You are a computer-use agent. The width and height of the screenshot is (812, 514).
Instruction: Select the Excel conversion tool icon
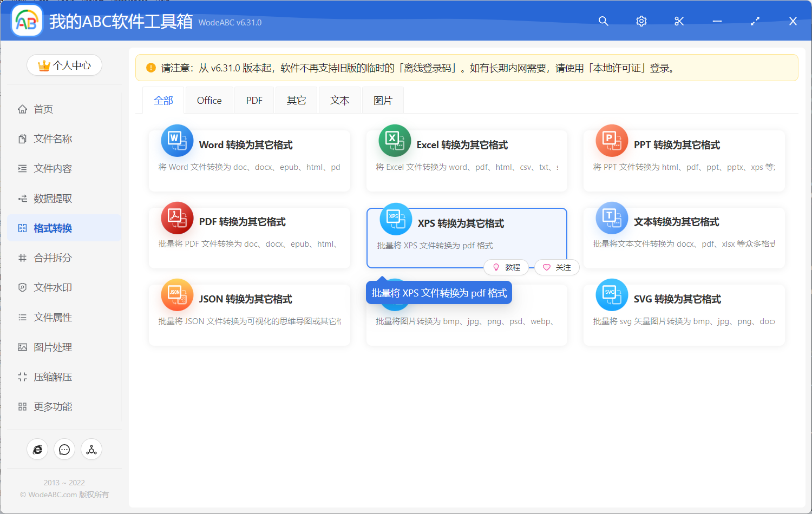[x=395, y=140]
